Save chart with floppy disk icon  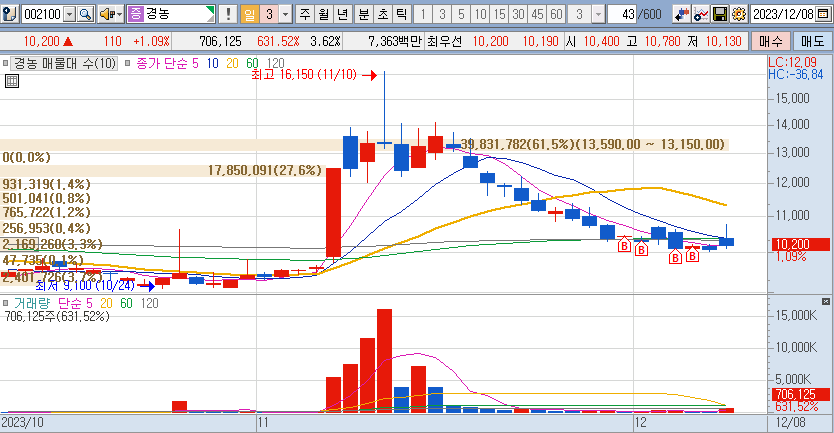click(720, 14)
